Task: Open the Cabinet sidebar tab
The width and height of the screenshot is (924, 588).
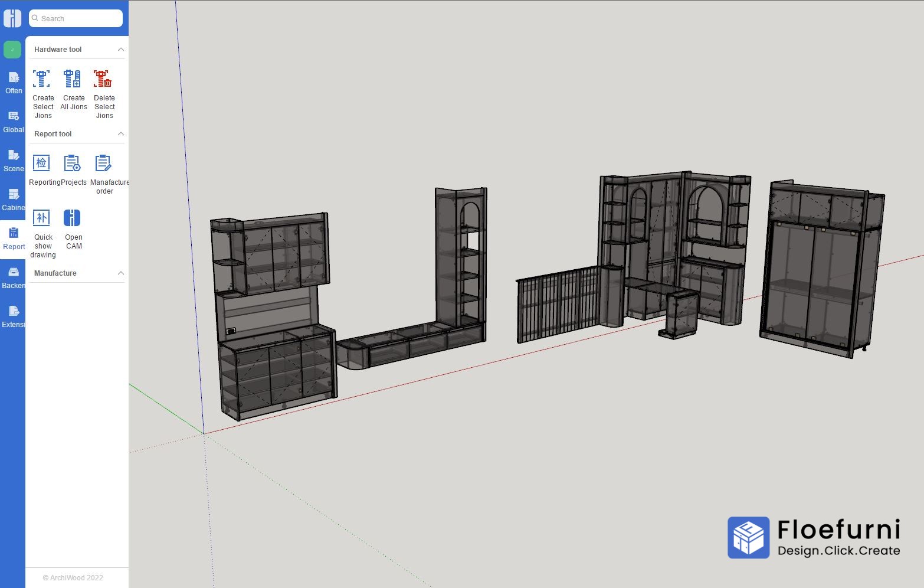Action: coord(13,200)
